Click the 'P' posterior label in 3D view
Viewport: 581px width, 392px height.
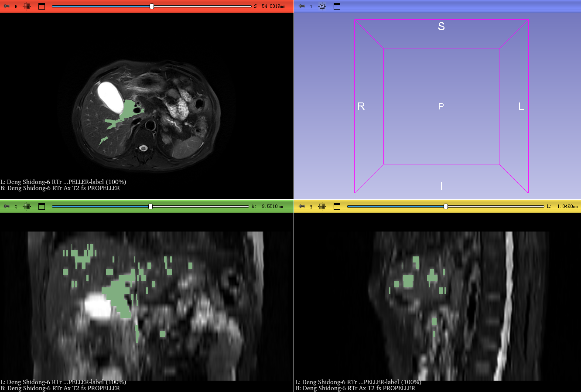tap(441, 106)
